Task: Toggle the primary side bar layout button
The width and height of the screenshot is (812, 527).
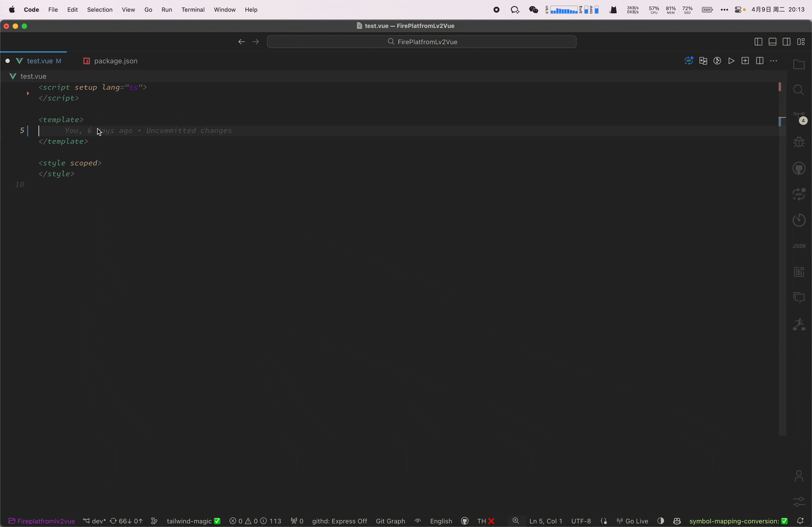Action: [x=758, y=42]
